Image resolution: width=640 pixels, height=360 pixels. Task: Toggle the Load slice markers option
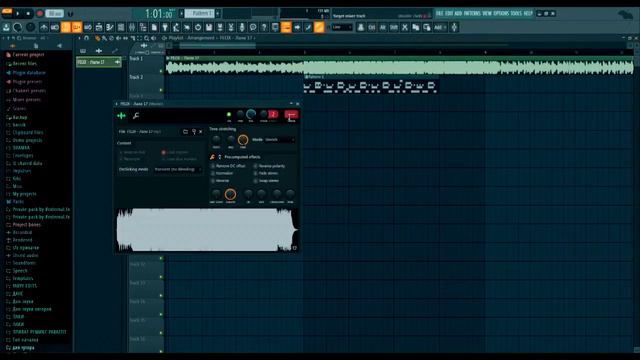(x=179, y=159)
